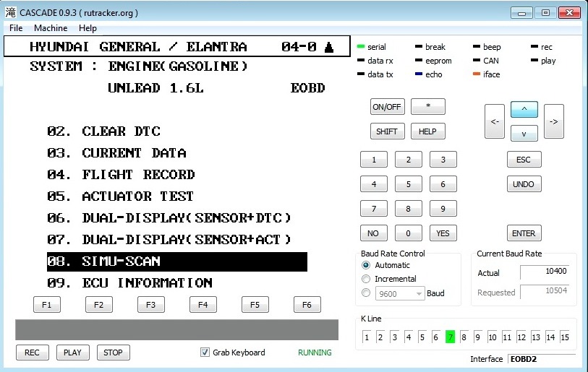Screen dimensions: 588x372
Task: Toggle the highlighted K Line 7
Action: [x=450, y=337]
